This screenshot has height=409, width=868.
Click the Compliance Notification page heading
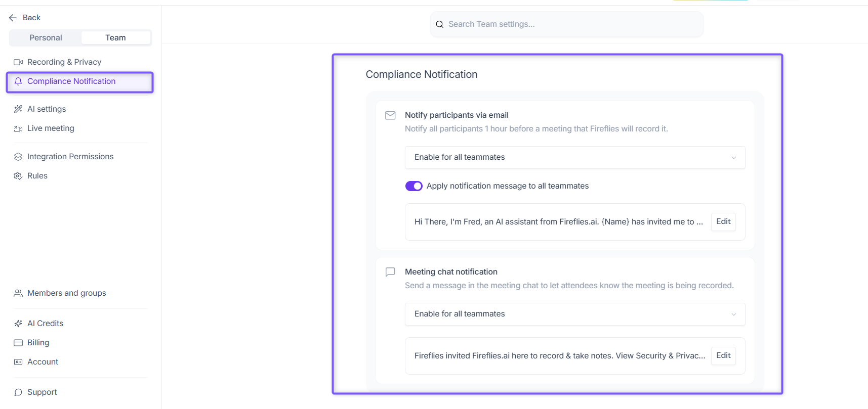(422, 74)
